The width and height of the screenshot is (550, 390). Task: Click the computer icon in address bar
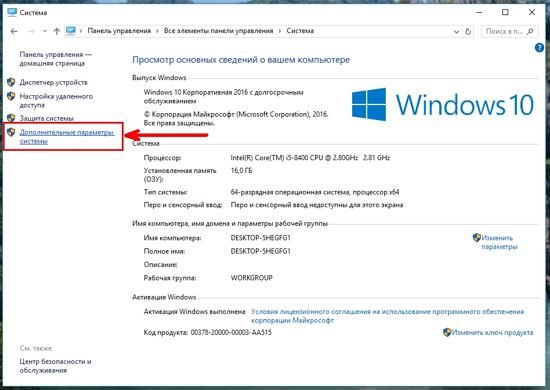pos(71,31)
